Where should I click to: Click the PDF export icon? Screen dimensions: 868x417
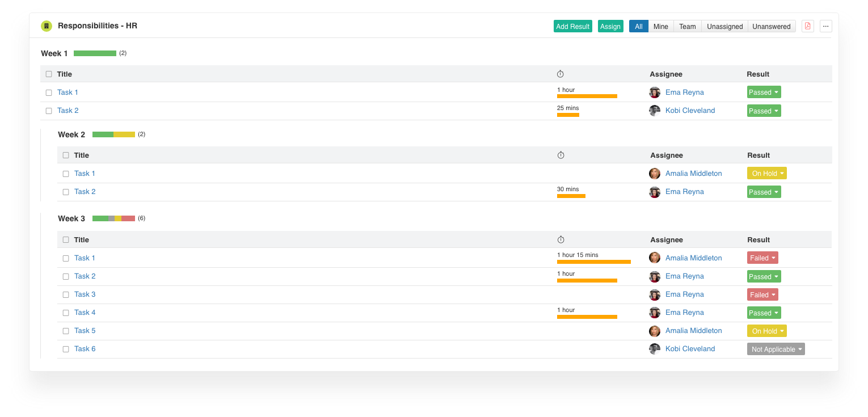[807, 26]
